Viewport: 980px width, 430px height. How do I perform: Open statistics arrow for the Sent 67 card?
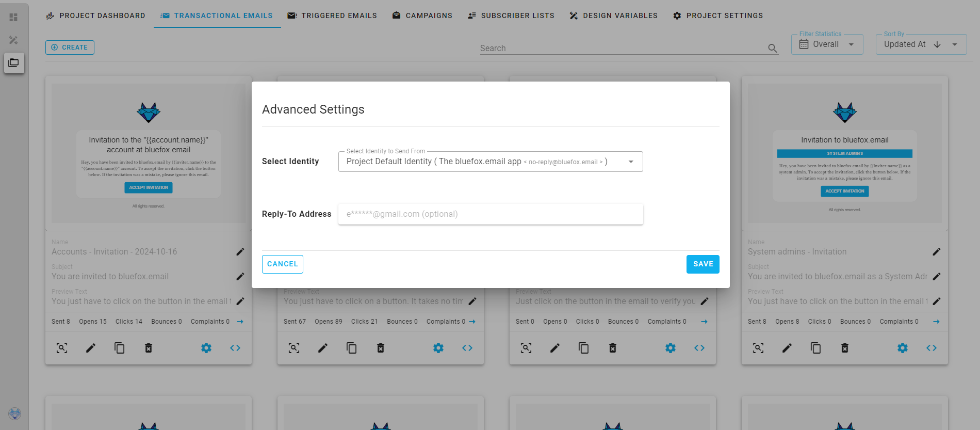(472, 322)
